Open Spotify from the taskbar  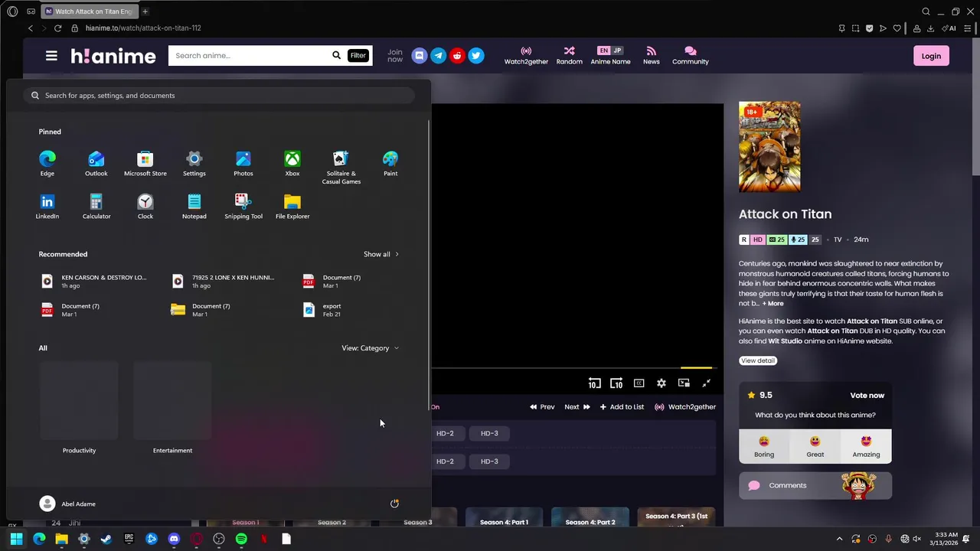[x=241, y=539]
